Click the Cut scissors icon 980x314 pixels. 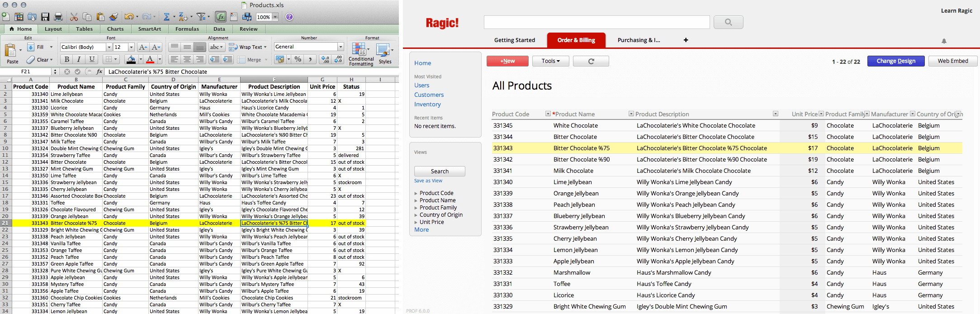point(74,17)
